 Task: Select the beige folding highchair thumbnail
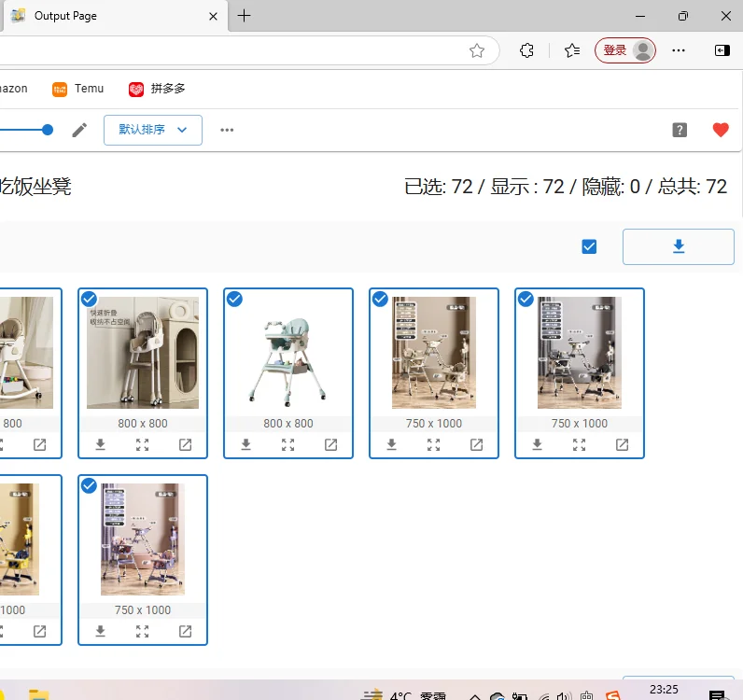pos(143,353)
